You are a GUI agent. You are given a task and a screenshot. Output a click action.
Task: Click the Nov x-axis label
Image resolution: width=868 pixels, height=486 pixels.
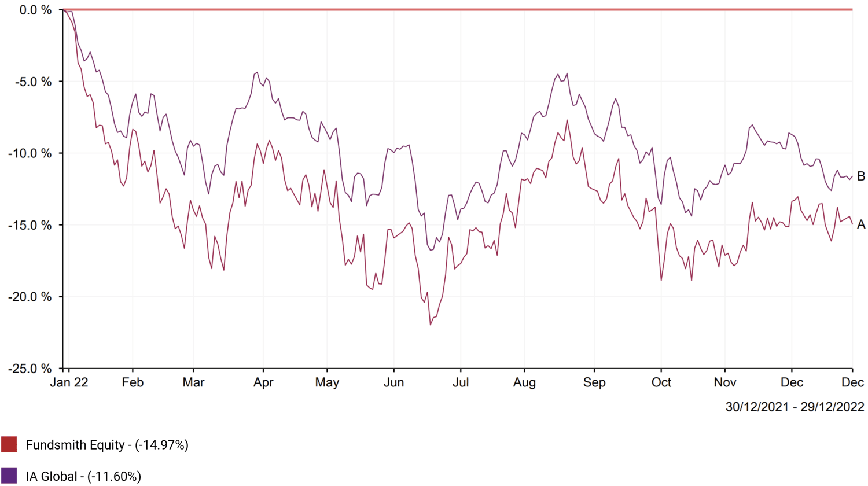click(725, 382)
